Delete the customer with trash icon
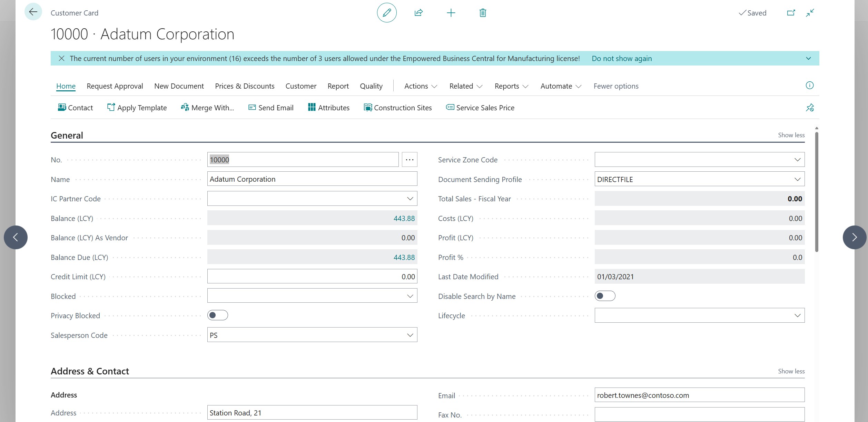This screenshot has width=868, height=422. [483, 13]
